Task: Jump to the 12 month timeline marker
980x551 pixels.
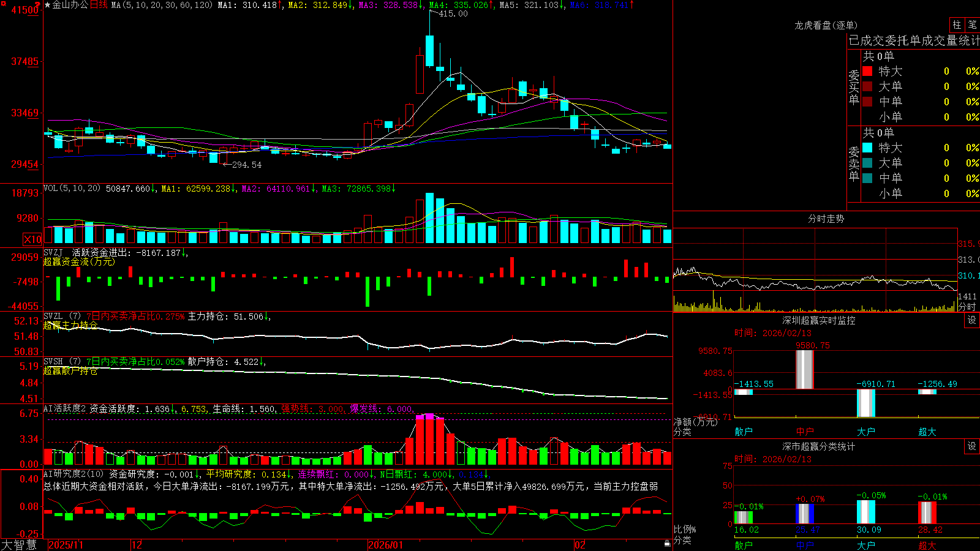Action: coord(137,545)
